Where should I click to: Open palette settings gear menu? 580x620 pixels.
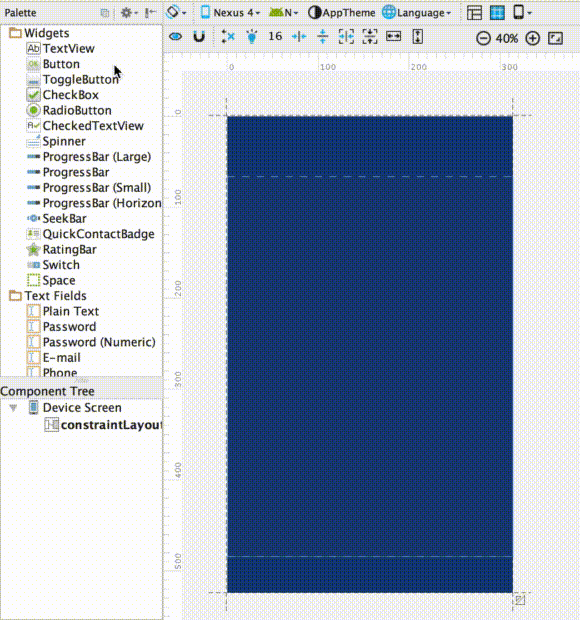[x=129, y=13]
